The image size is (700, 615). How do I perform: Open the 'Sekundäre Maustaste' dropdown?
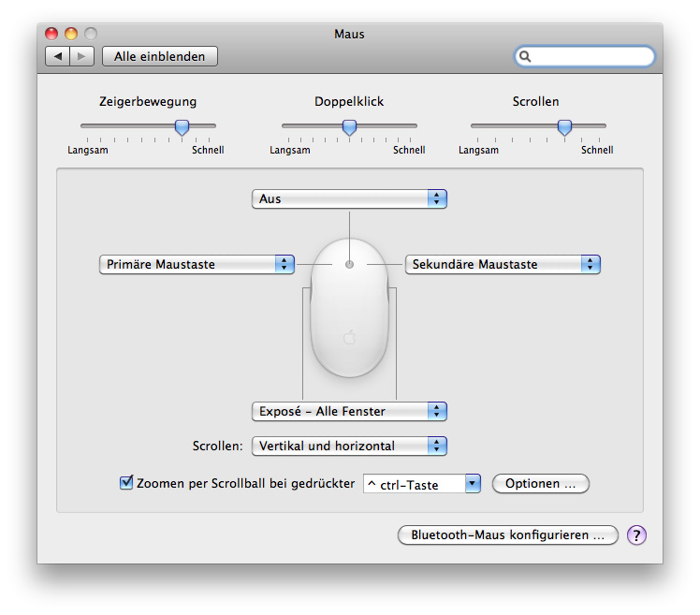point(503,264)
